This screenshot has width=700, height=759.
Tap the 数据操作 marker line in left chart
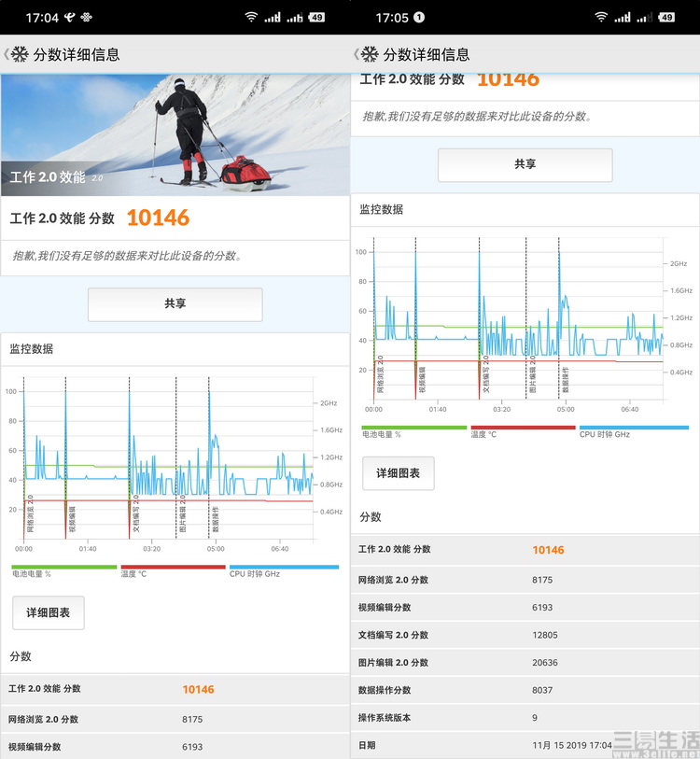click(x=209, y=457)
